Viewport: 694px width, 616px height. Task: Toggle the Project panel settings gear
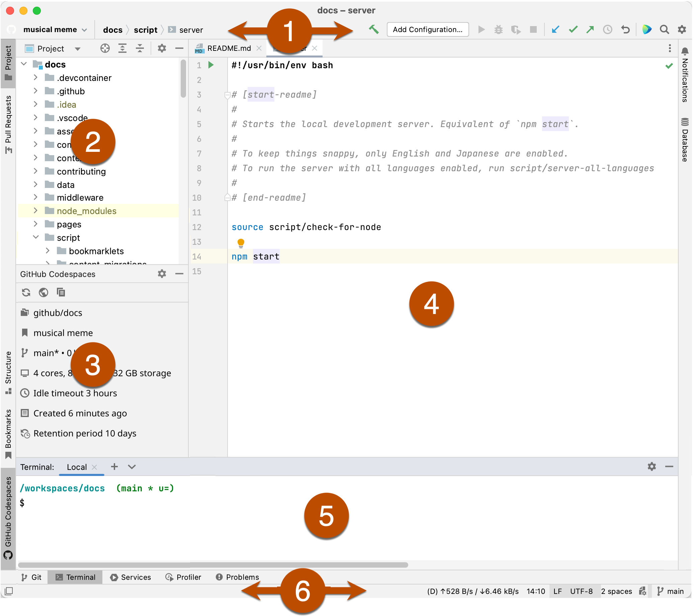point(162,49)
